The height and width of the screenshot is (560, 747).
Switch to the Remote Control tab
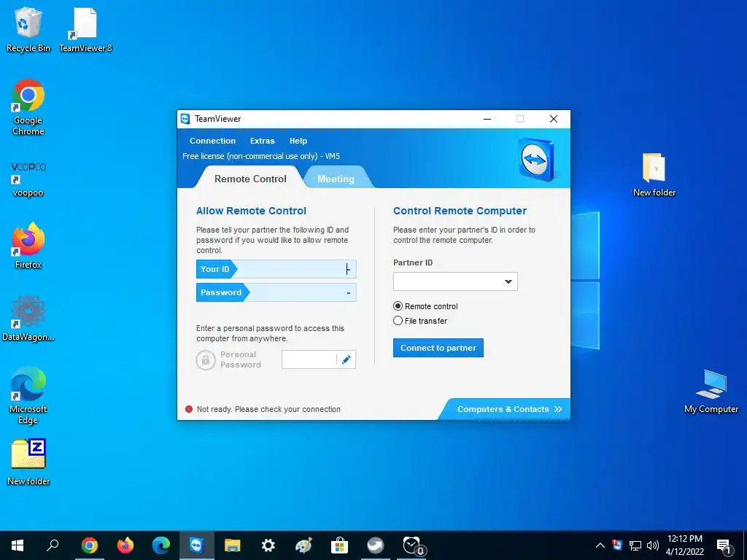click(x=250, y=179)
